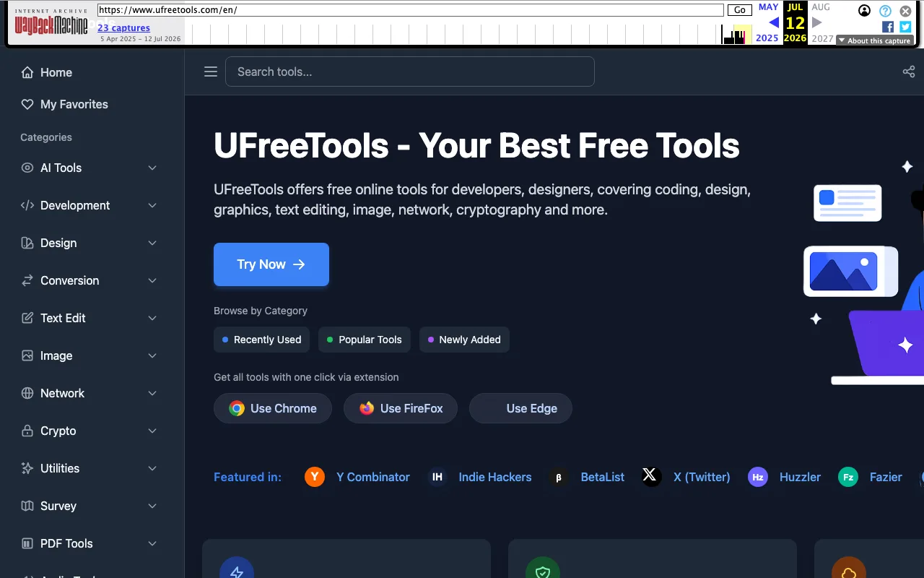Click the Image category icon
The image size is (924, 578).
coord(27,355)
